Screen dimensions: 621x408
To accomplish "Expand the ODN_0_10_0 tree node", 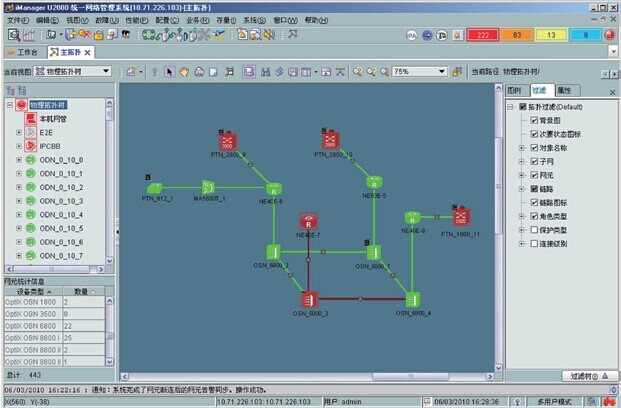I will (x=19, y=160).
